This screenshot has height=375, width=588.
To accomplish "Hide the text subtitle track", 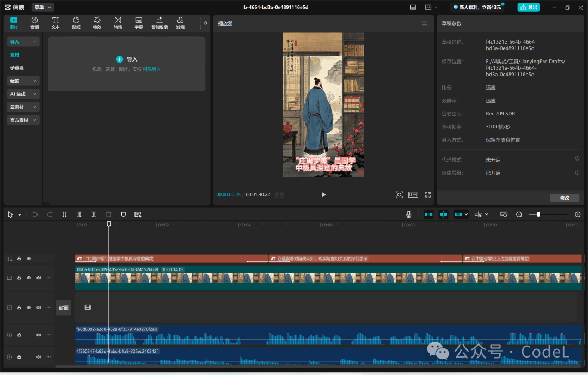I will pyautogui.click(x=29, y=259).
